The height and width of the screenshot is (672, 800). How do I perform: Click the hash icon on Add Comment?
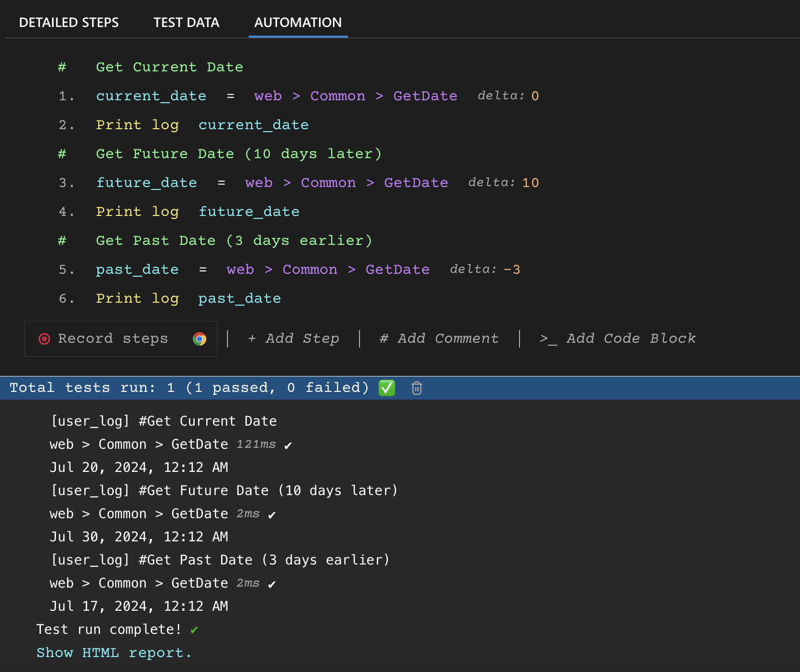(383, 338)
